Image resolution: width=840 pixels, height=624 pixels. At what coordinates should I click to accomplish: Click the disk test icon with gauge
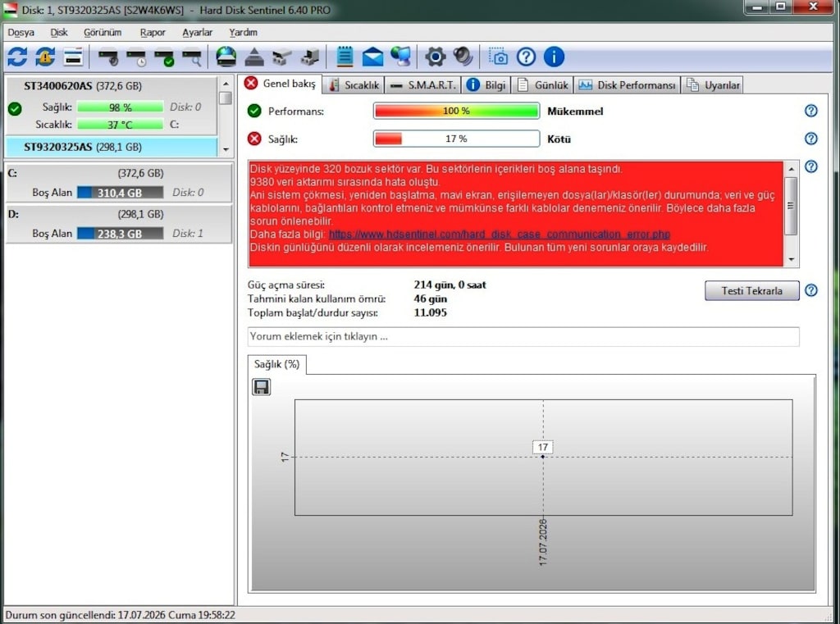[109, 57]
